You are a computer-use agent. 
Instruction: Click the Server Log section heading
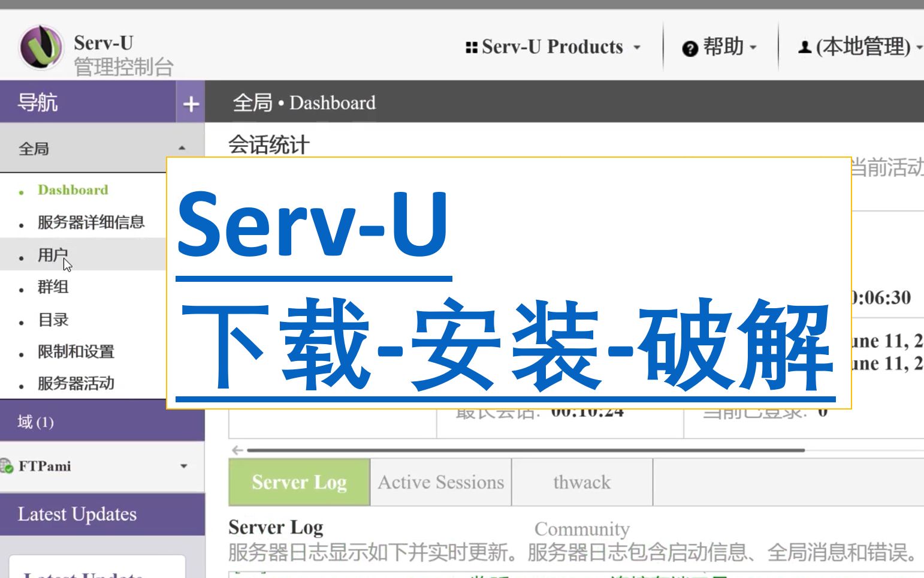click(x=276, y=528)
